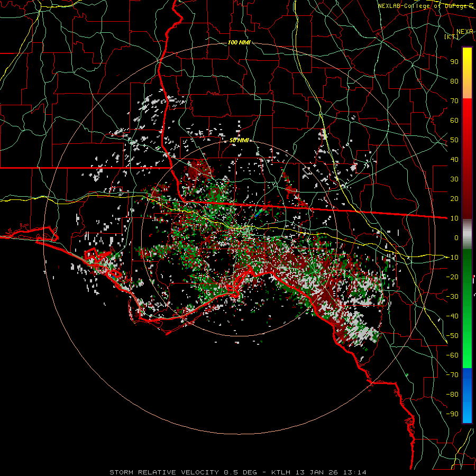476x476 pixels.
Task: Select the 30 value on velocity legend
Action: [454, 179]
